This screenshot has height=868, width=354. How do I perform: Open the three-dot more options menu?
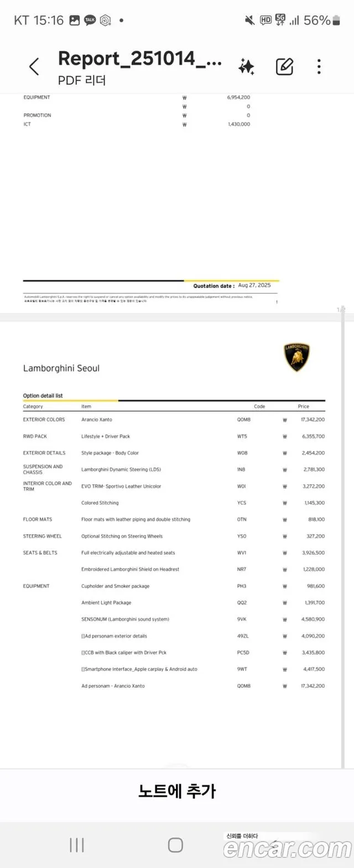319,67
